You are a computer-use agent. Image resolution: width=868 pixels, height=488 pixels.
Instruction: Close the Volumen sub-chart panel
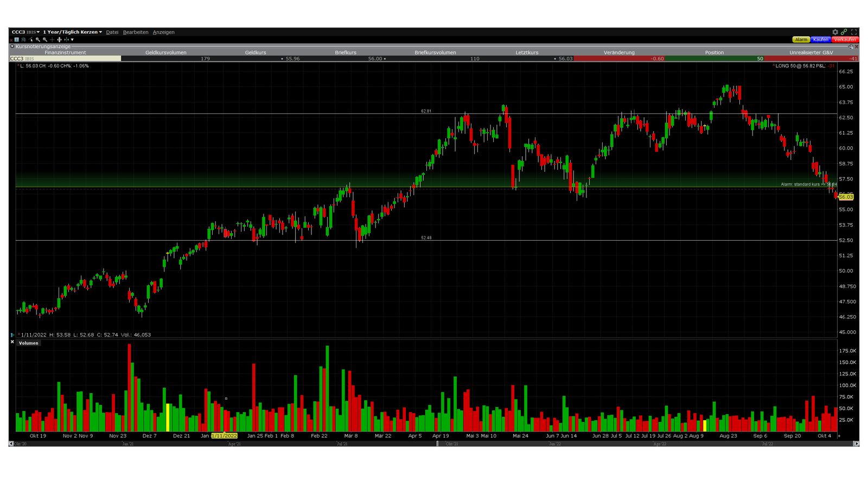[12, 342]
